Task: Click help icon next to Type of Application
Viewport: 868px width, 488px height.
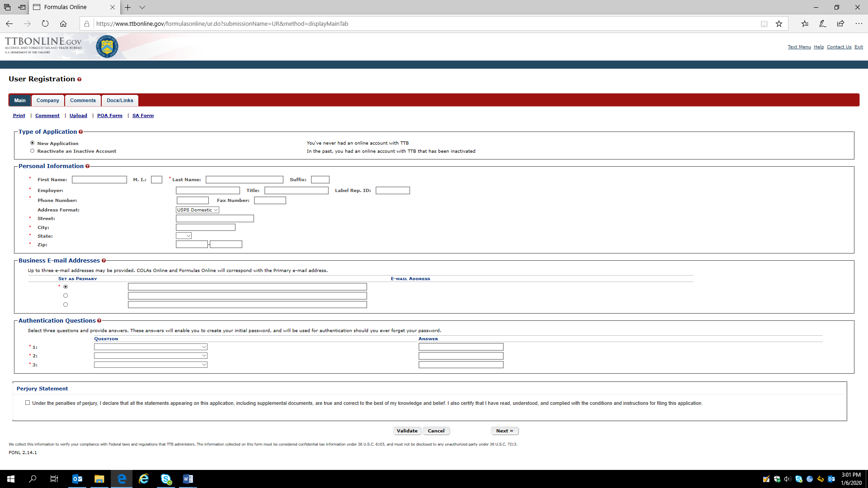Action: click(x=80, y=132)
